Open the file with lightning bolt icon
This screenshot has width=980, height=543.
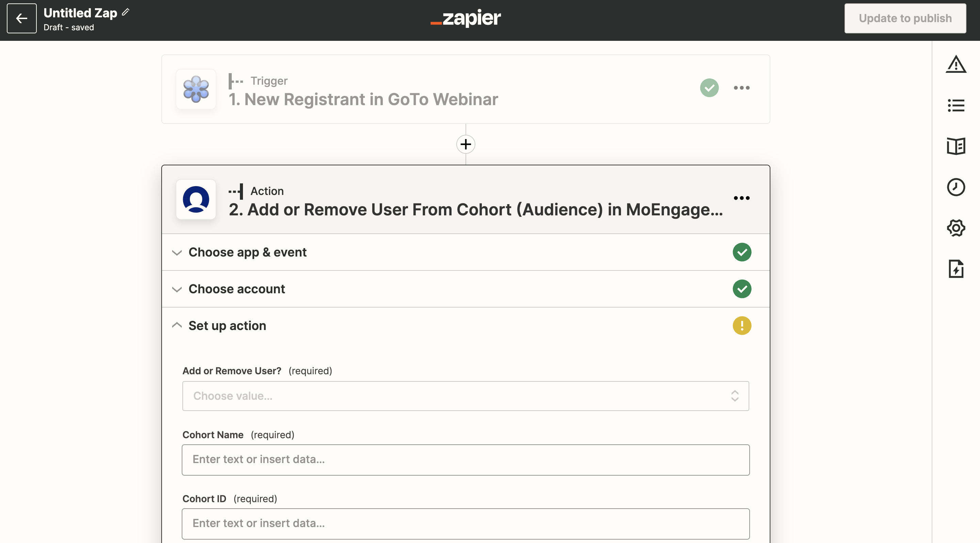[x=955, y=269]
